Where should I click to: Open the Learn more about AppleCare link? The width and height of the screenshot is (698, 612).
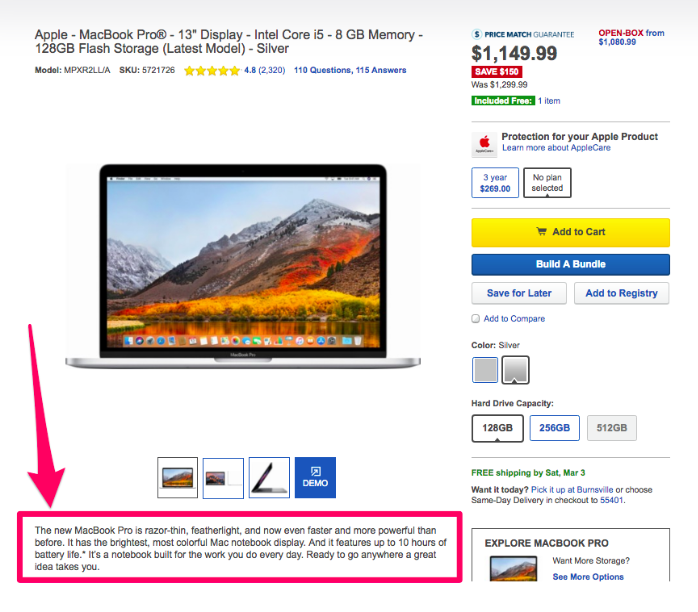tap(556, 148)
